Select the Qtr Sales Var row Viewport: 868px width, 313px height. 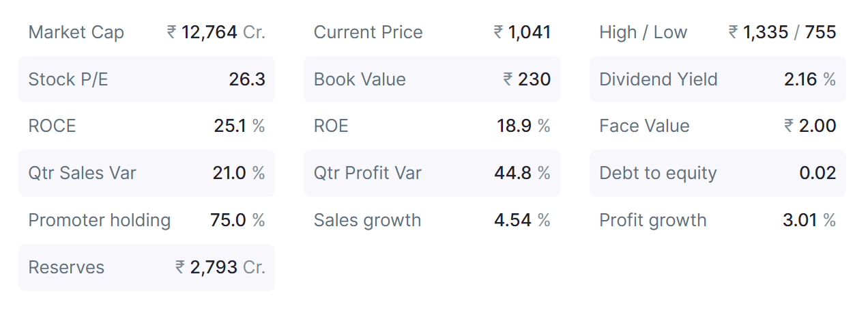pos(147,173)
